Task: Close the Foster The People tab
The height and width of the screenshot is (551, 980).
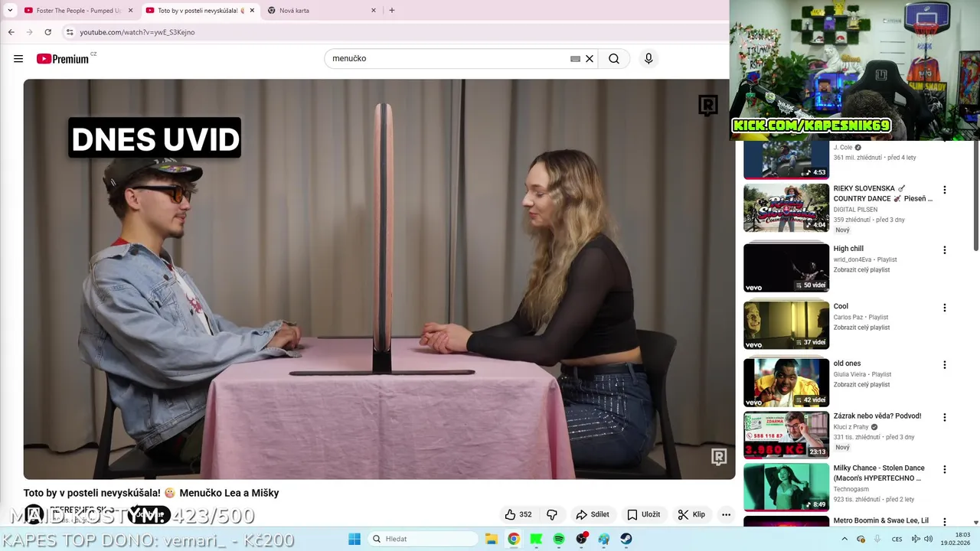Action: (130, 11)
